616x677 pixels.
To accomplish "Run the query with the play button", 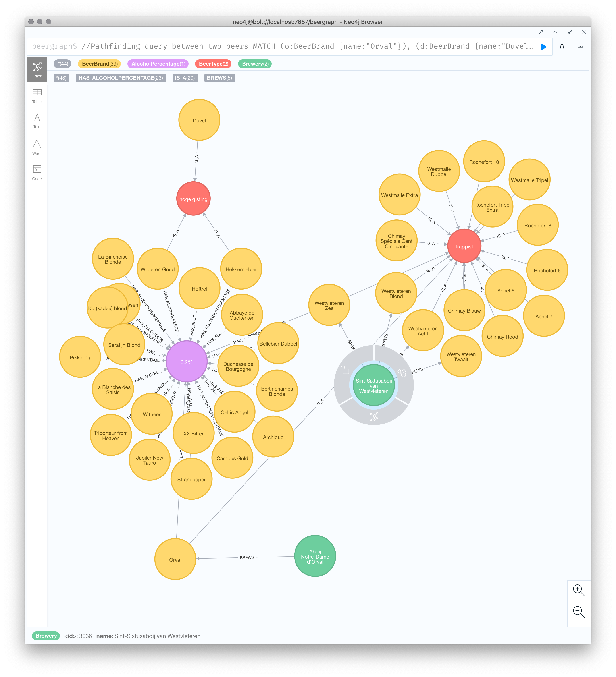I will click(x=543, y=47).
